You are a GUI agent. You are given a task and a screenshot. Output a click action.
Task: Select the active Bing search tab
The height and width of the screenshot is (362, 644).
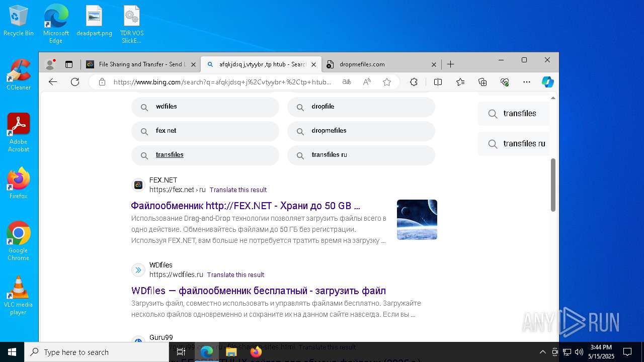point(261,64)
